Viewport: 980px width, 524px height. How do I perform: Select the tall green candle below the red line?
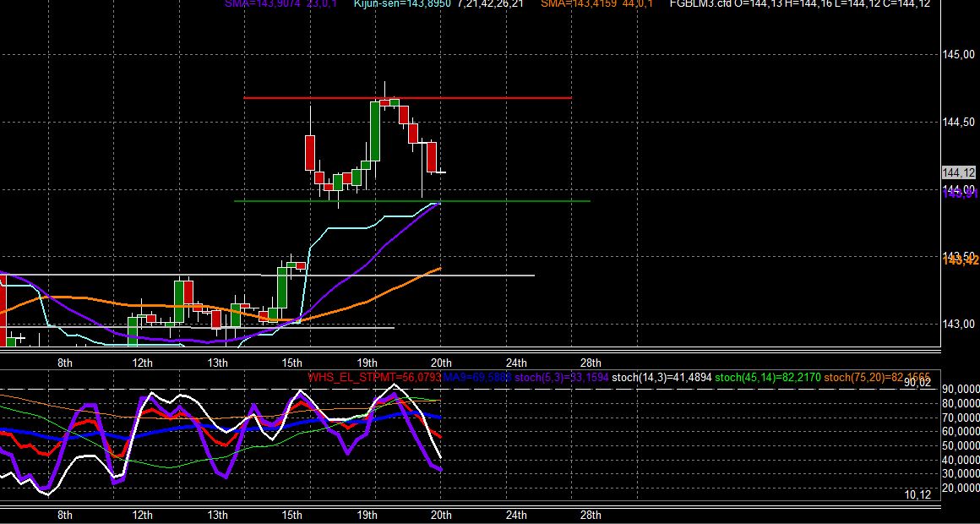375,131
